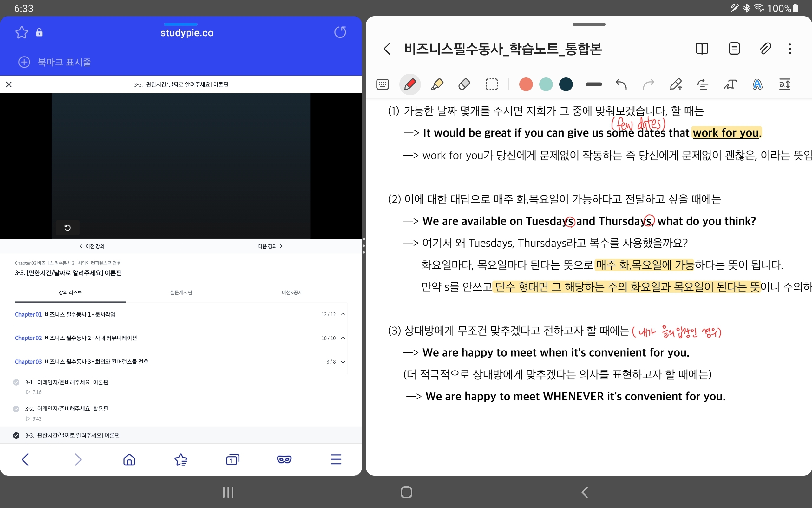The width and height of the screenshot is (812, 508).
Task: Choose the dark navy pen color
Action: click(566, 84)
